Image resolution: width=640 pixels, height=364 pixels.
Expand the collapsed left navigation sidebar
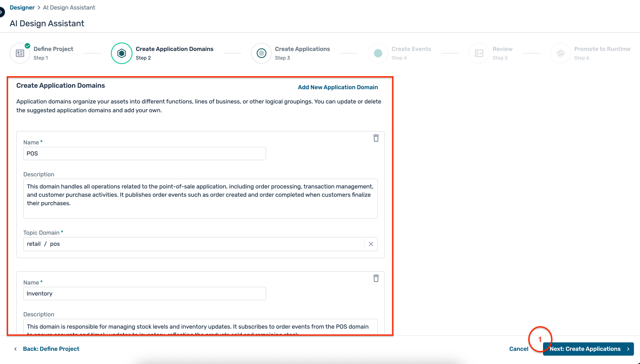pos(2,12)
